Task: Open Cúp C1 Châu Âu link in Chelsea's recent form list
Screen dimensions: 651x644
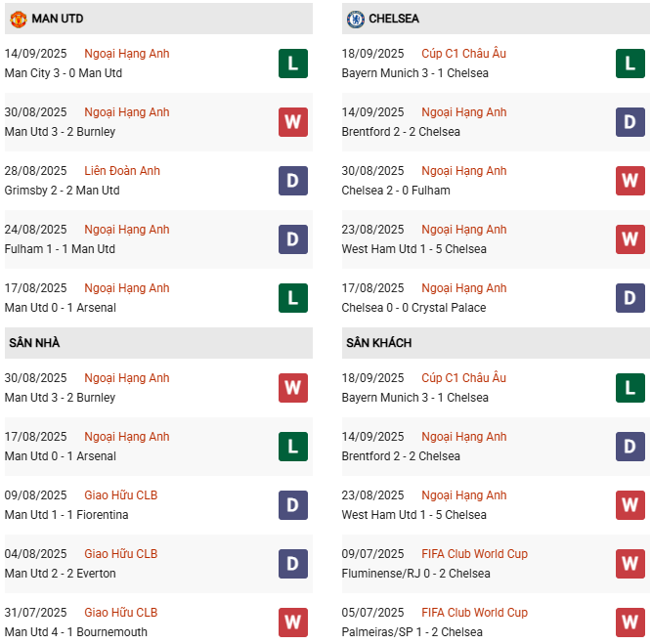Action: coord(463,54)
